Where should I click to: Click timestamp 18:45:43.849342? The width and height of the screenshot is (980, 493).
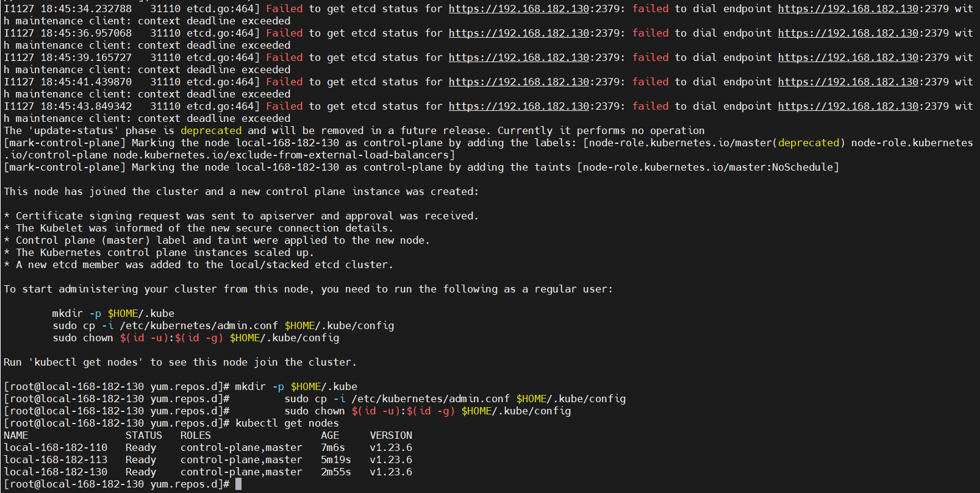click(x=86, y=106)
